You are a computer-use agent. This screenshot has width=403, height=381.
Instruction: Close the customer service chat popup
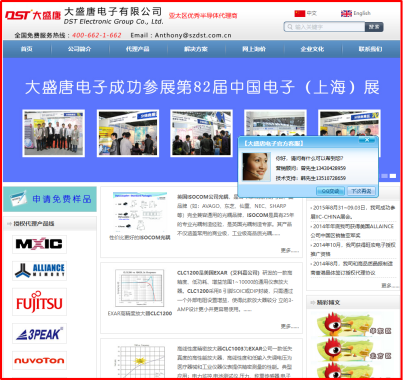click(367, 140)
